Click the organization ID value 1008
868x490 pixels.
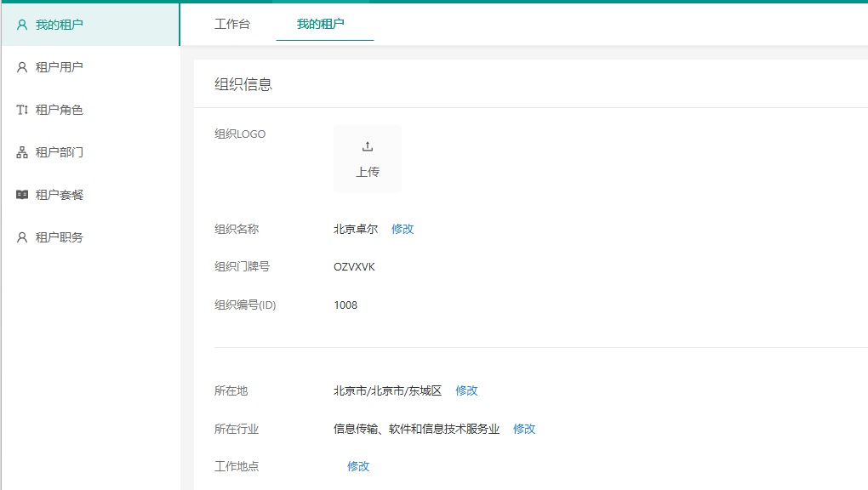click(345, 305)
